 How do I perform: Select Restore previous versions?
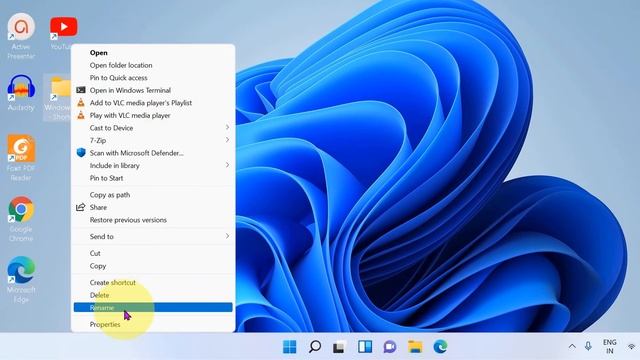(x=153, y=220)
